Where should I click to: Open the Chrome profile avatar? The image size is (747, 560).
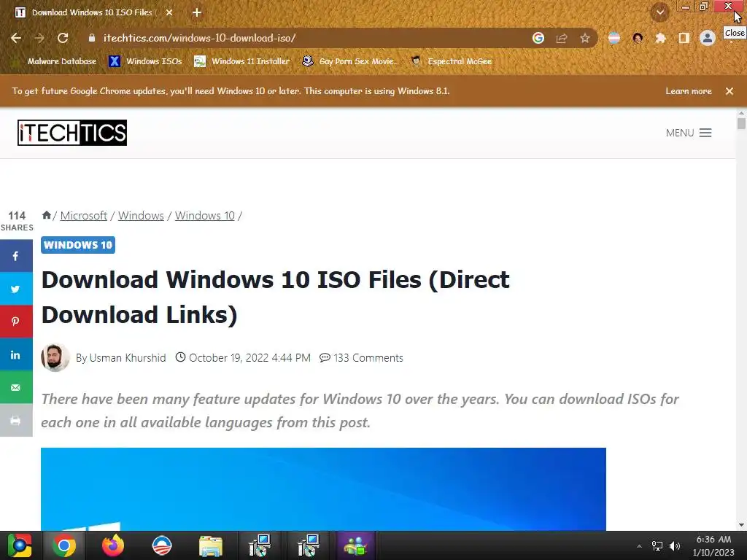coord(708,38)
